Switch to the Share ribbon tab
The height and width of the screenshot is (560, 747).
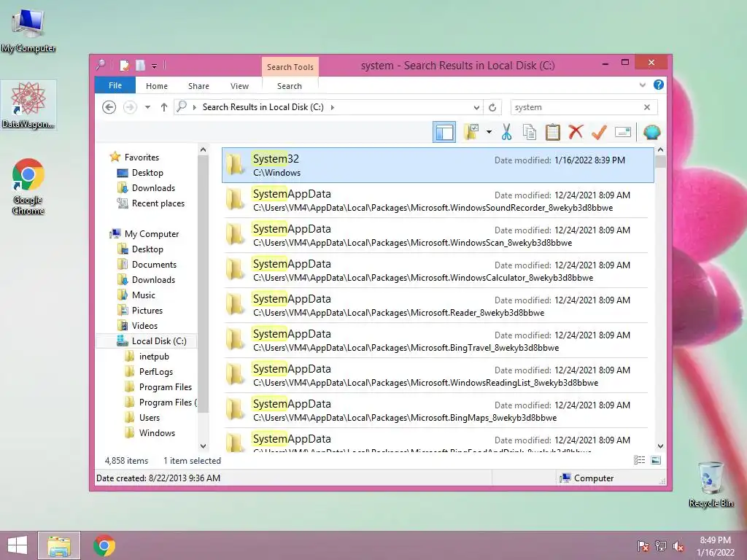[x=198, y=86]
